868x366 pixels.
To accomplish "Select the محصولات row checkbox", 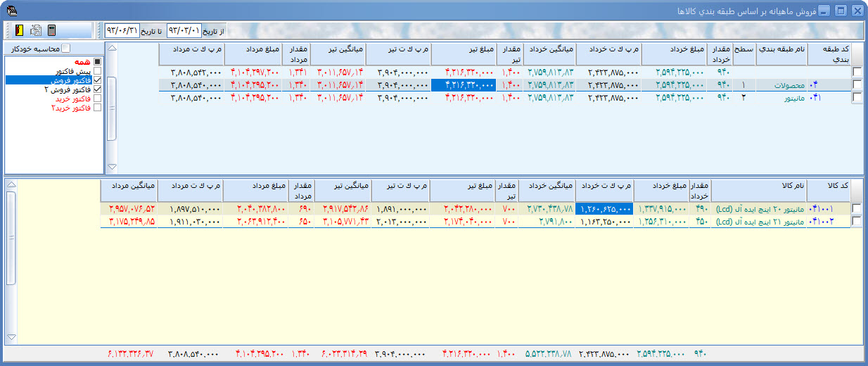I will coord(857,85).
